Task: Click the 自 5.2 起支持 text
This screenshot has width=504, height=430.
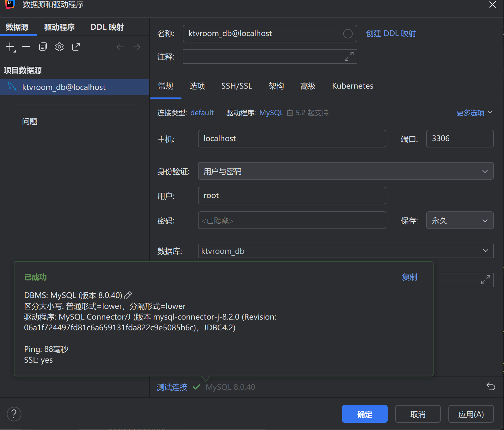Action: [308, 113]
